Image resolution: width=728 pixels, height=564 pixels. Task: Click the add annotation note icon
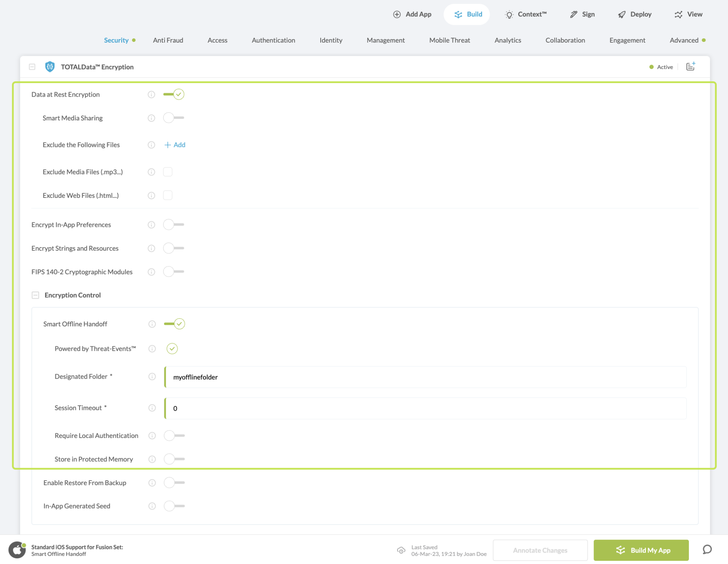point(690,66)
